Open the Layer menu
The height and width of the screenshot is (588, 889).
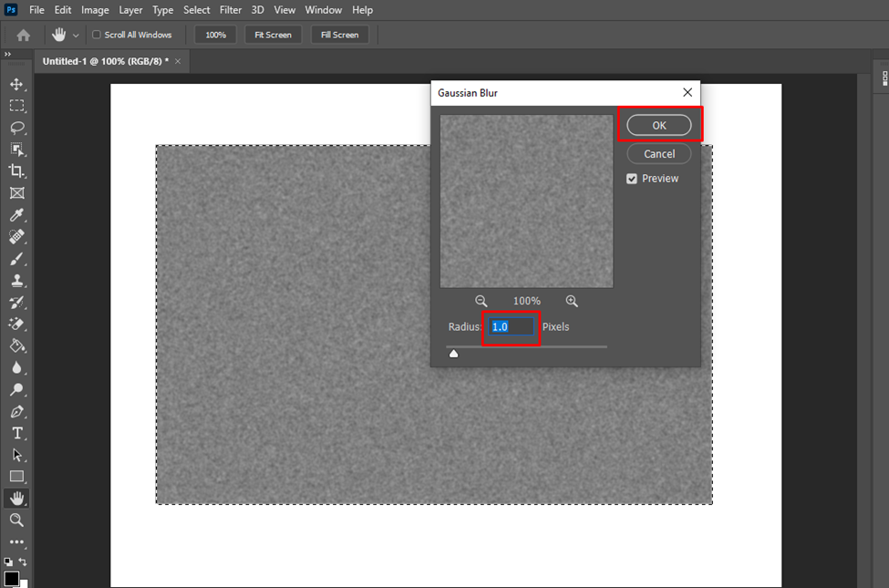click(x=130, y=10)
